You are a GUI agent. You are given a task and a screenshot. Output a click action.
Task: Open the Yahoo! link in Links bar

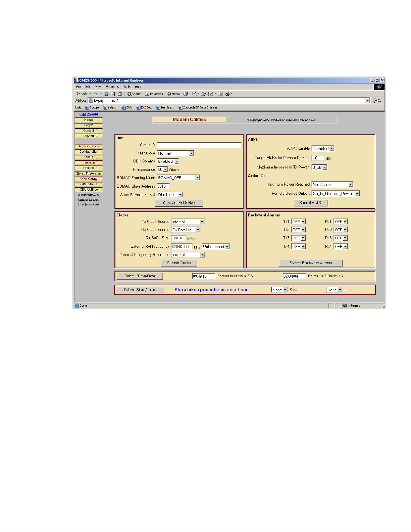pos(110,108)
